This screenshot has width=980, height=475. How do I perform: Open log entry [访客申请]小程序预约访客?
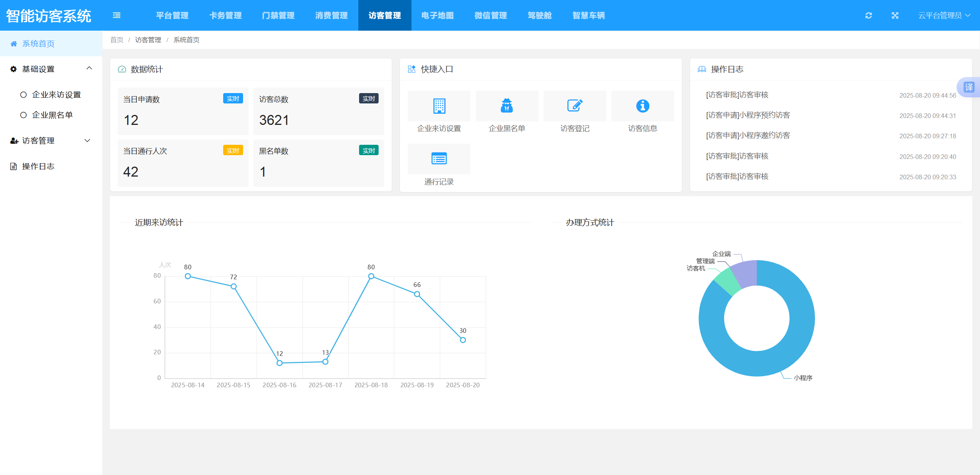[x=831, y=115]
